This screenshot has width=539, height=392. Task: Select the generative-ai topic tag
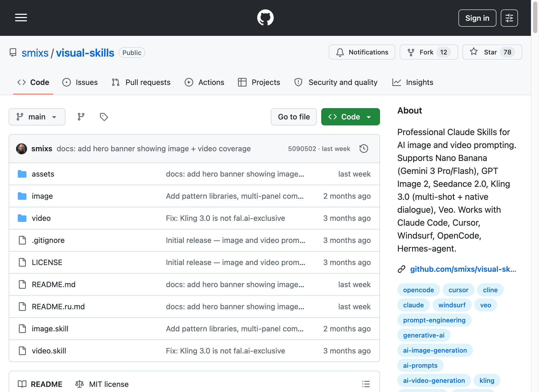coord(424,335)
